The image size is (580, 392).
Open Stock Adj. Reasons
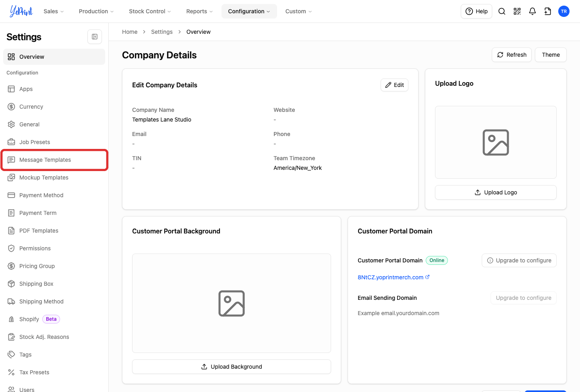[x=54, y=337]
